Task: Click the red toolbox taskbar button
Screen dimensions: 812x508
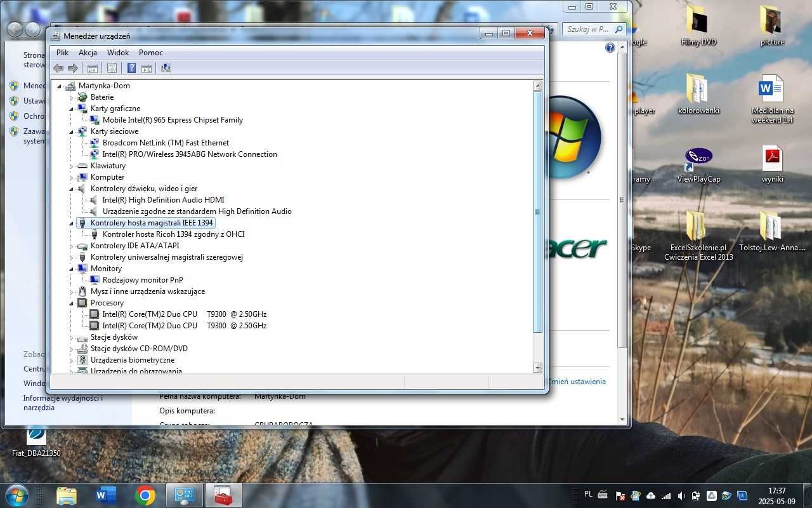Action: [223, 495]
